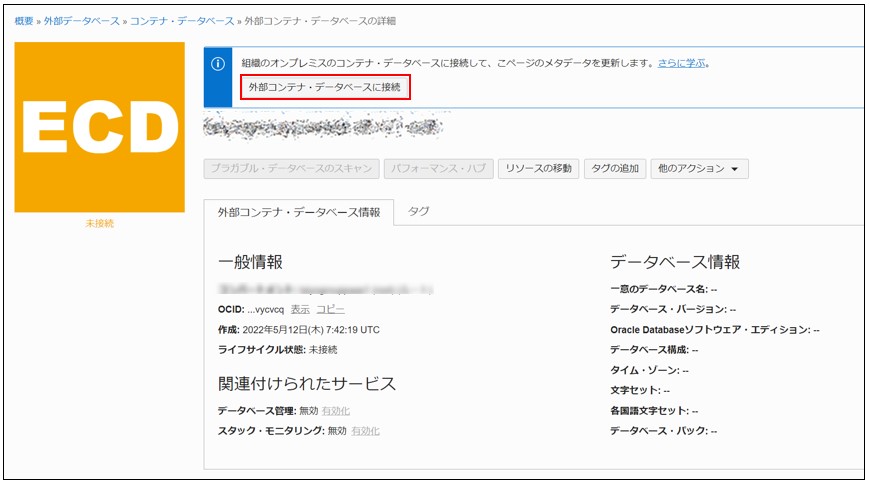Click the orange ECD database icon
This screenshot has width=870, height=483.
pyautogui.click(x=100, y=127)
